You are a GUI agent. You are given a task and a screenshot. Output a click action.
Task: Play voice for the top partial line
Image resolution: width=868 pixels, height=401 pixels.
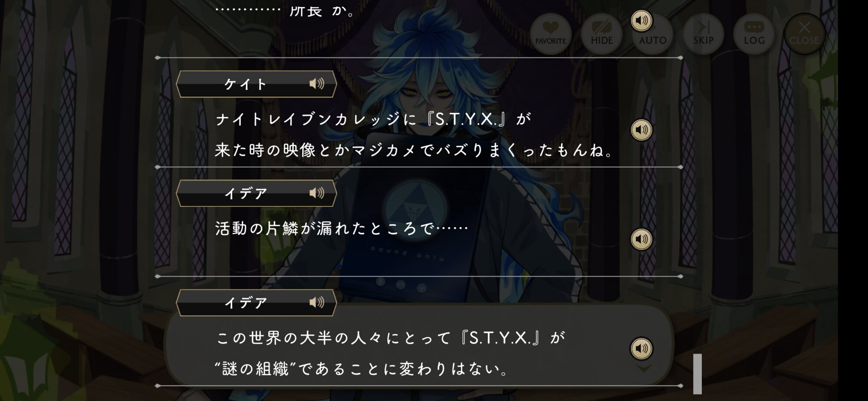pos(641,20)
